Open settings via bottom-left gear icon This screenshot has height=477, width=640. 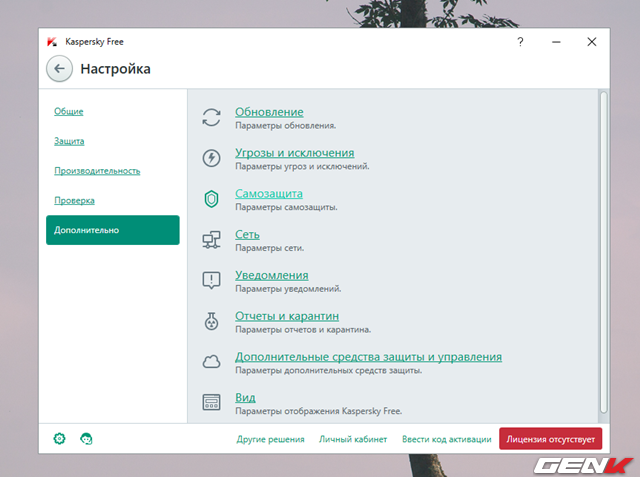[59, 439]
